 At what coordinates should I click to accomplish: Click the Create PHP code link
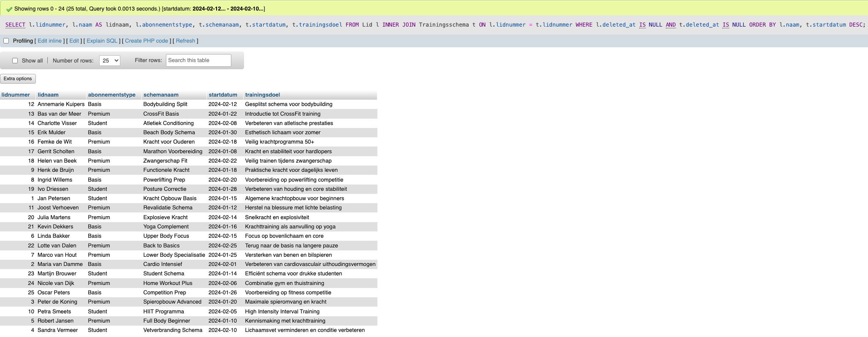(x=146, y=41)
